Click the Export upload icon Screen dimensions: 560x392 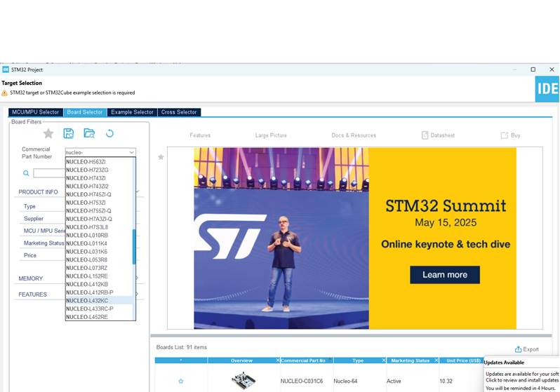coord(518,349)
